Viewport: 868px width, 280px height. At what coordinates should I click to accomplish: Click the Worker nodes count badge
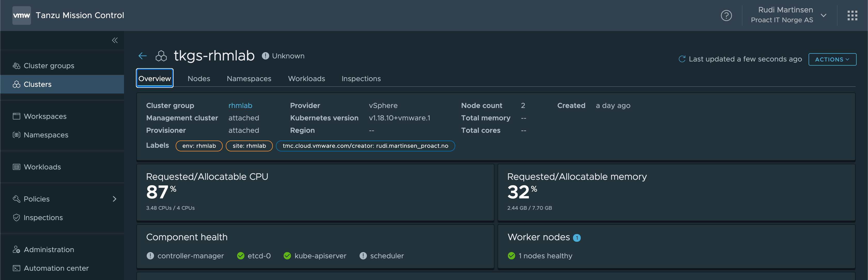click(x=577, y=238)
